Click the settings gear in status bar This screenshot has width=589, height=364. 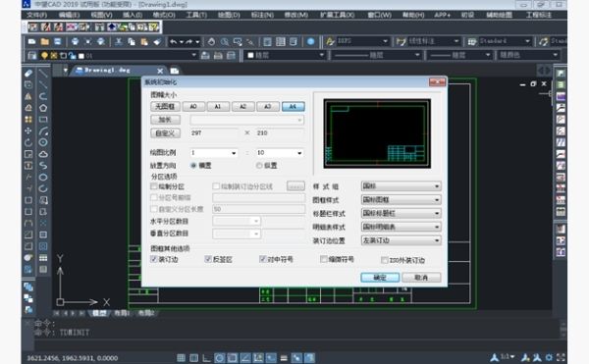pos(549,357)
